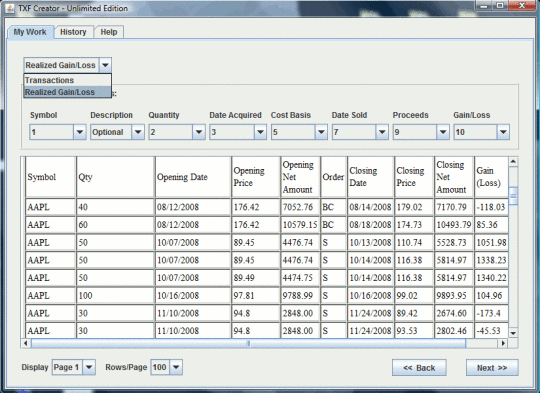Click the gain value -173.4
Image resolution: width=540 pixels, height=393 pixels.
491,313
